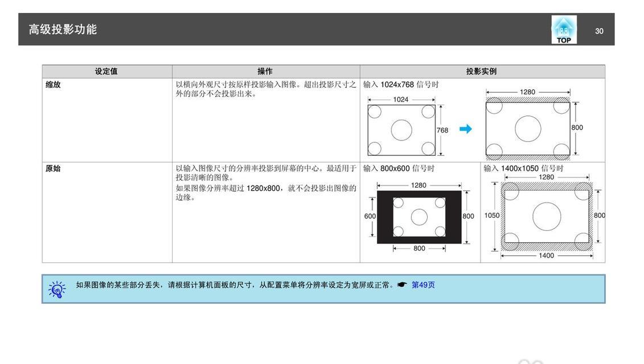Select the page number 30

tap(599, 31)
